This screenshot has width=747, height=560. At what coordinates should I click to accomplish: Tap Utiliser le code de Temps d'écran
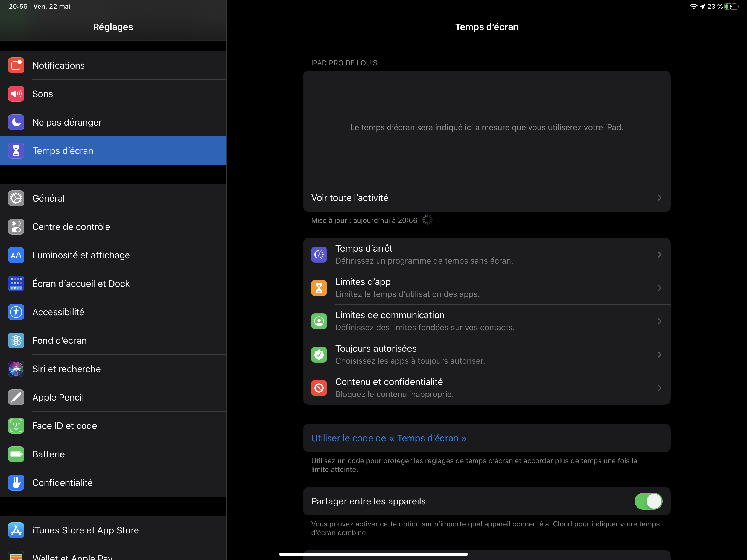(389, 438)
